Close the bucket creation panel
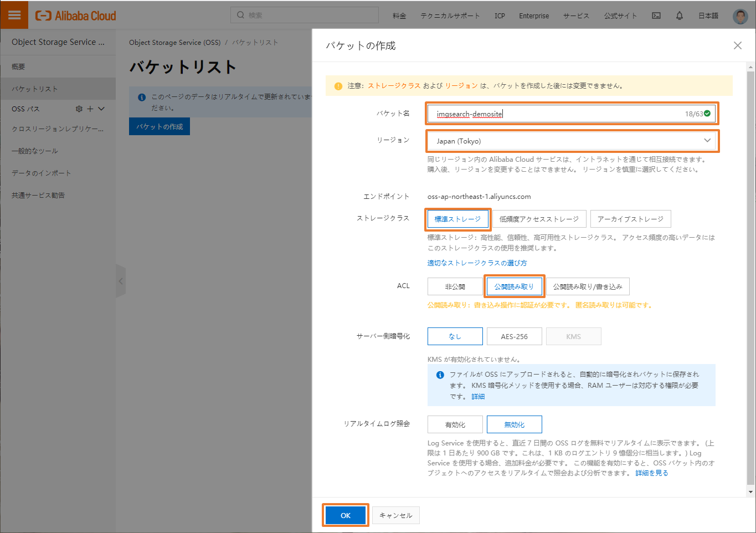This screenshot has width=756, height=533. (738, 45)
